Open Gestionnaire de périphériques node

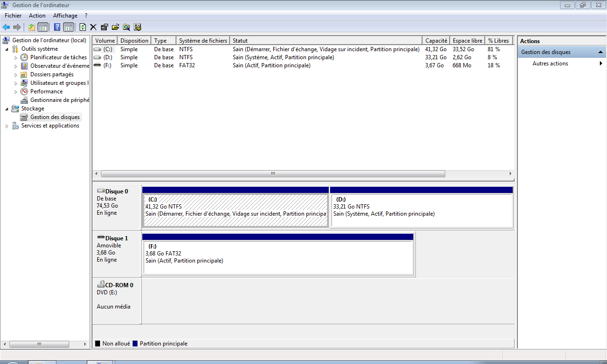tap(60, 100)
